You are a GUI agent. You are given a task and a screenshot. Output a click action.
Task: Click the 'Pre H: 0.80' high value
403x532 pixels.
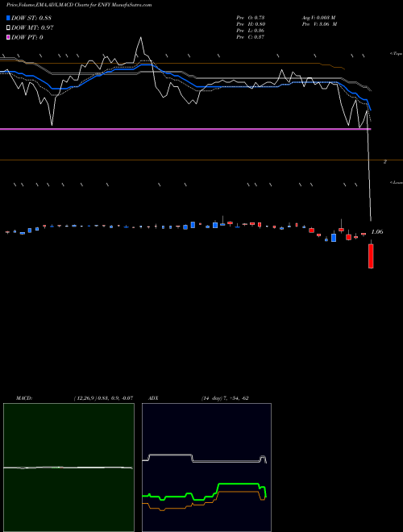click(251, 24)
